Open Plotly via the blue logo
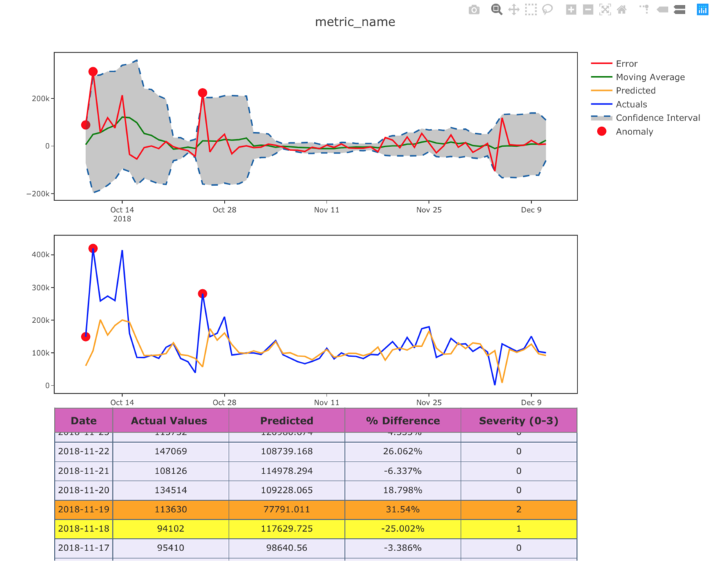Screen dimensions: 728x565 [x=702, y=9]
